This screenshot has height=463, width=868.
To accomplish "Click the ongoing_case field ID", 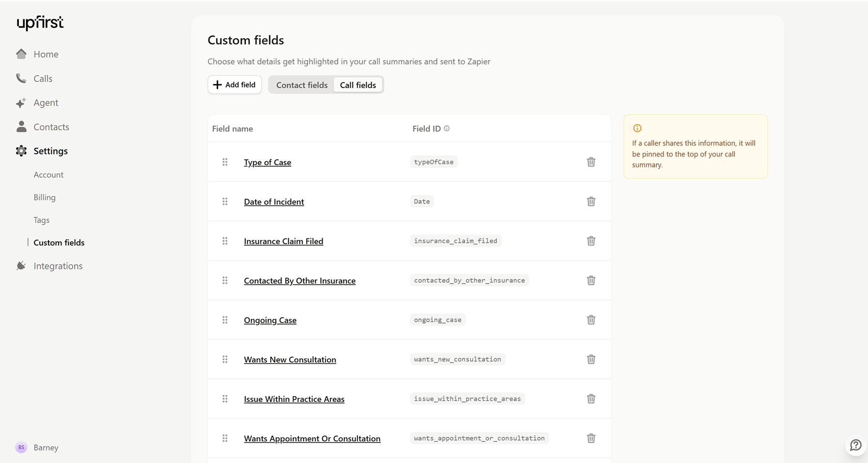I will pos(438,320).
